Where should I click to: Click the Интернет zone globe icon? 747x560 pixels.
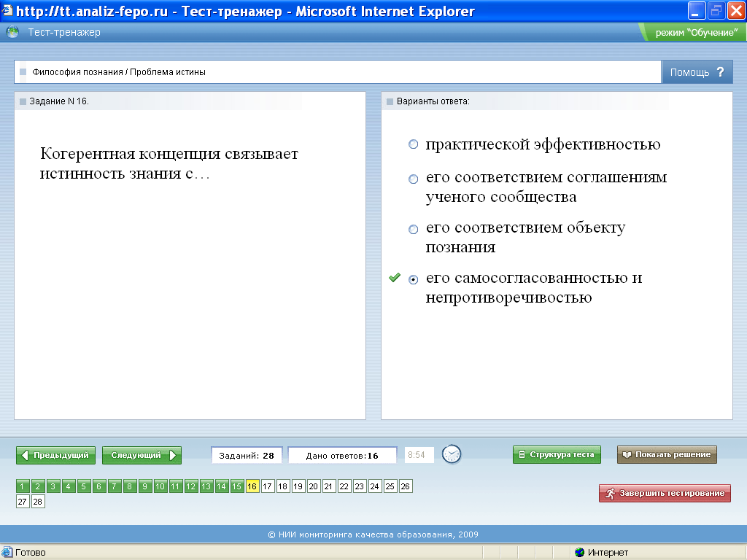click(x=579, y=553)
